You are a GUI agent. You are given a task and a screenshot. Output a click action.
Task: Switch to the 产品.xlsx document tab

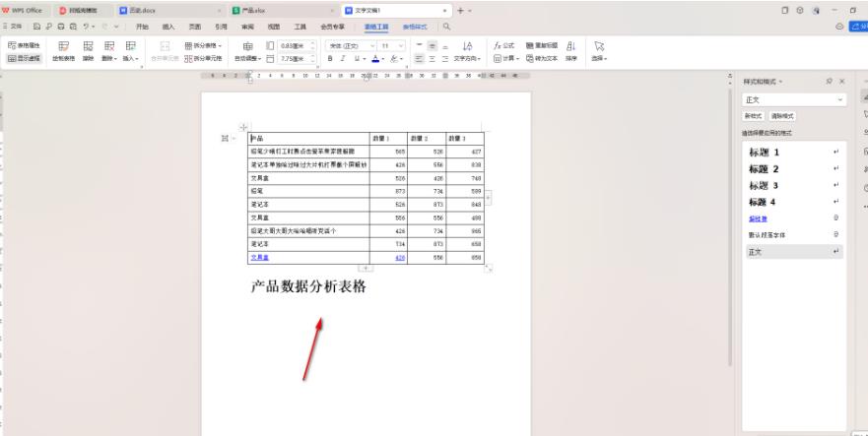click(x=283, y=11)
